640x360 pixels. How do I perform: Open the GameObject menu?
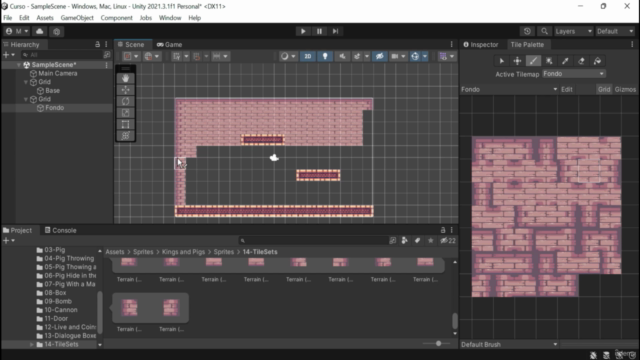[77, 18]
